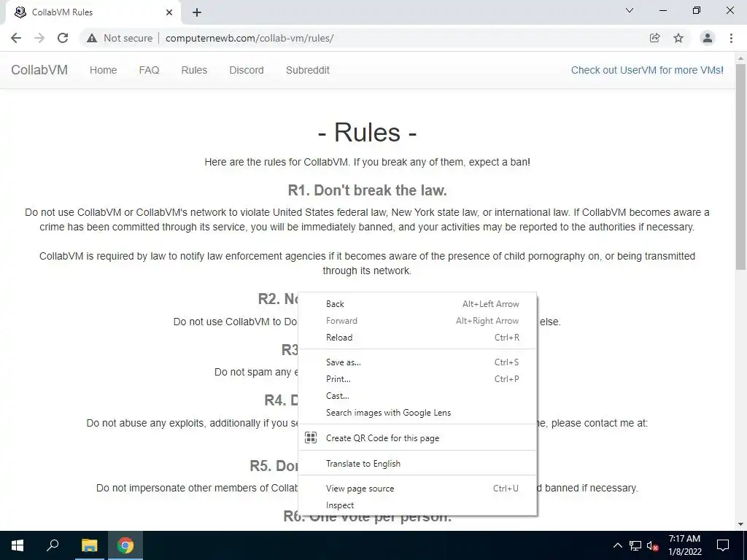
Task: Open a new tab with the plus button
Action: (197, 12)
